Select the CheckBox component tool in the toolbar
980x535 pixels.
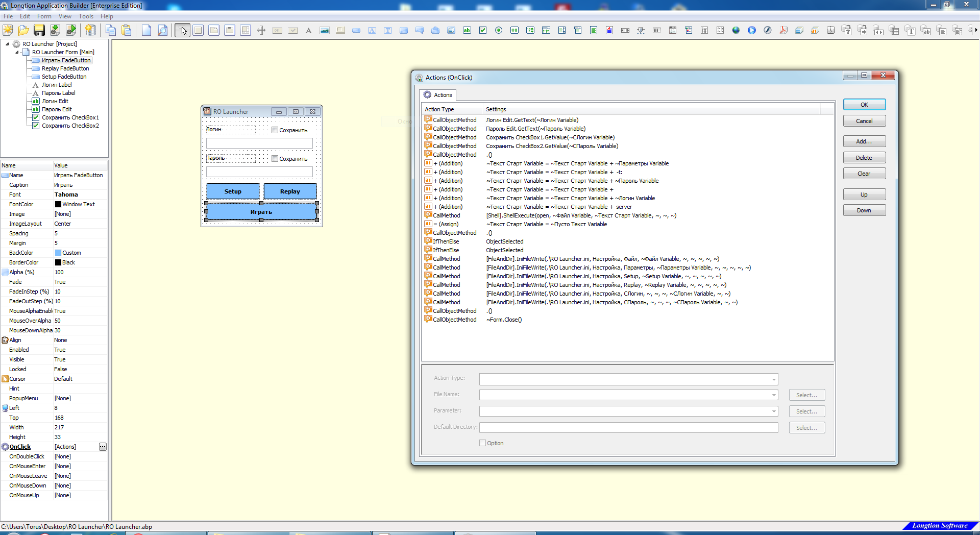[x=483, y=31]
